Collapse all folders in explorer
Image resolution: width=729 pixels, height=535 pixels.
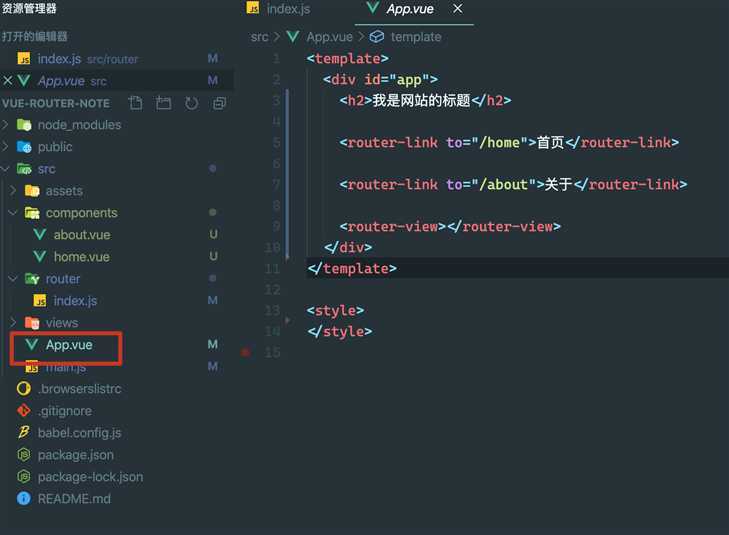click(x=219, y=103)
